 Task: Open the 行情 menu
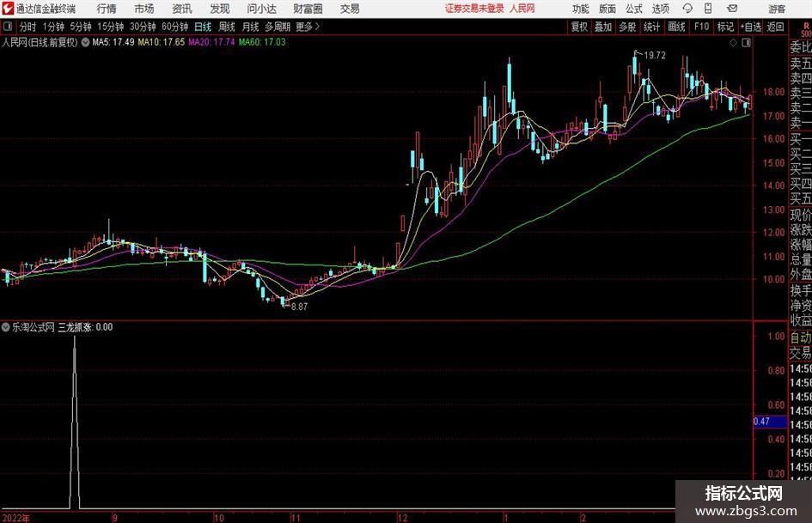coord(107,9)
